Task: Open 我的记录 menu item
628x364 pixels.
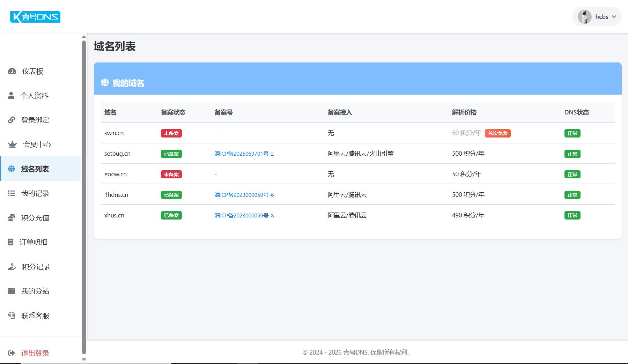Action: [x=35, y=193]
